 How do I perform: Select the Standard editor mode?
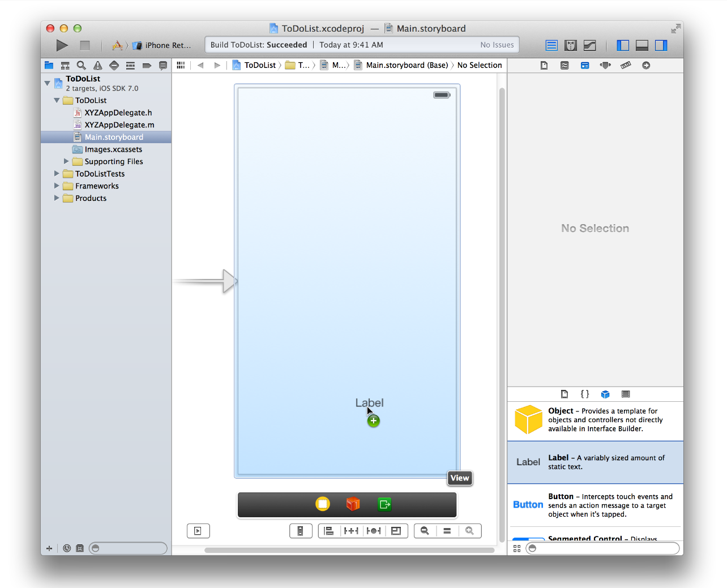[x=551, y=45]
